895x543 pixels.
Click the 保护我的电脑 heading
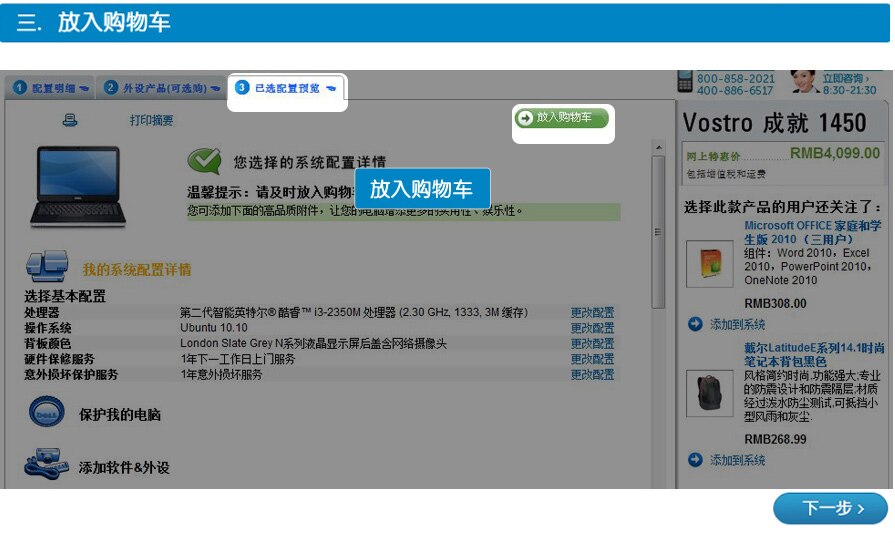(120, 415)
